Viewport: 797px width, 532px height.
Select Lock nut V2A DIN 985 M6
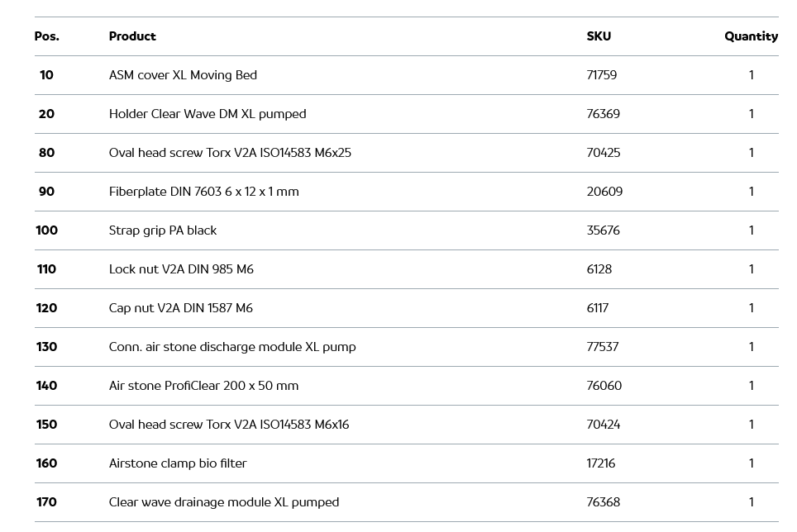pos(181,269)
